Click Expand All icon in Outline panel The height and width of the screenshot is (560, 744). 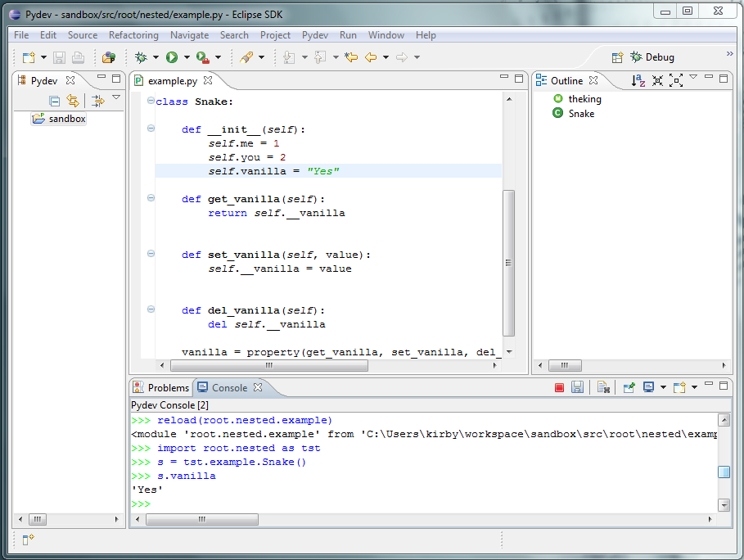coord(676,81)
